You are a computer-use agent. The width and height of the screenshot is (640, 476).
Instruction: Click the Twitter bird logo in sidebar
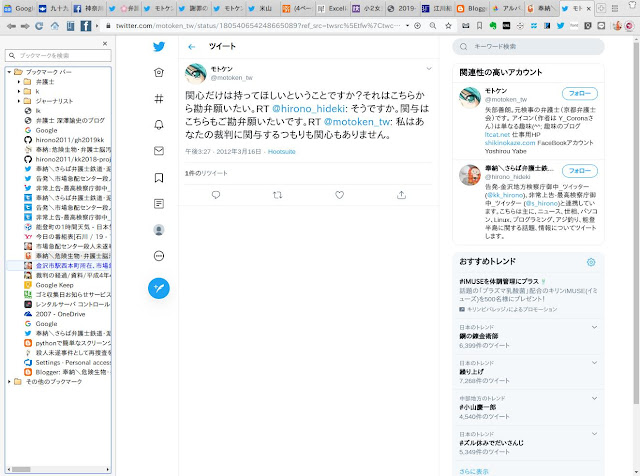159,47
